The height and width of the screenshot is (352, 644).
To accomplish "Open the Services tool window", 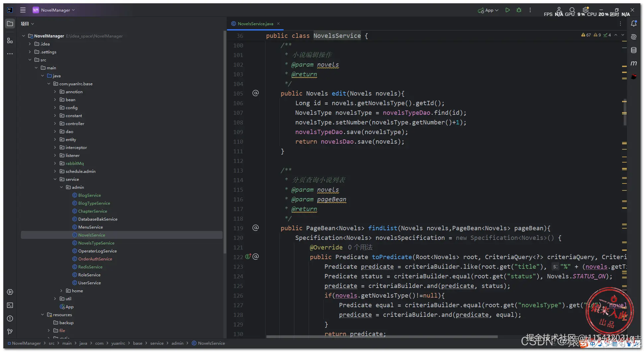I will [10, 292].
